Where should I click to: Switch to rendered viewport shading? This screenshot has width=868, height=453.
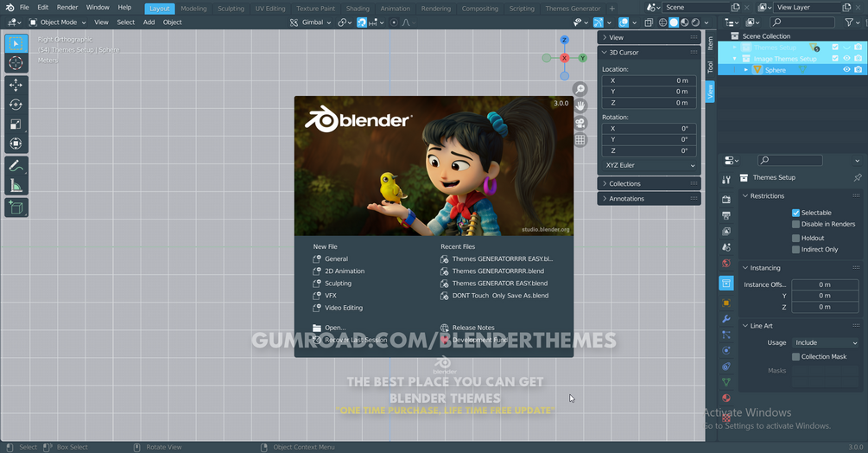coord(696,22)
